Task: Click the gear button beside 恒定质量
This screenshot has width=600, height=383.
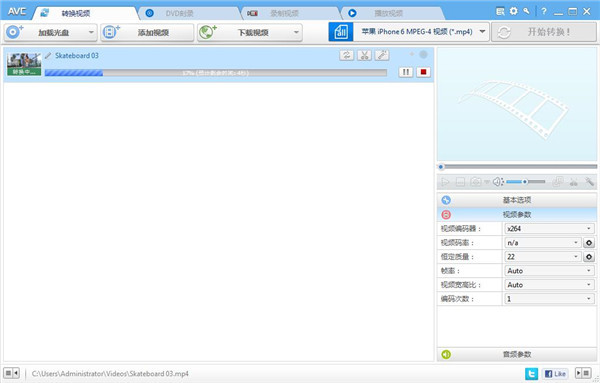Action: click(589, 257)
